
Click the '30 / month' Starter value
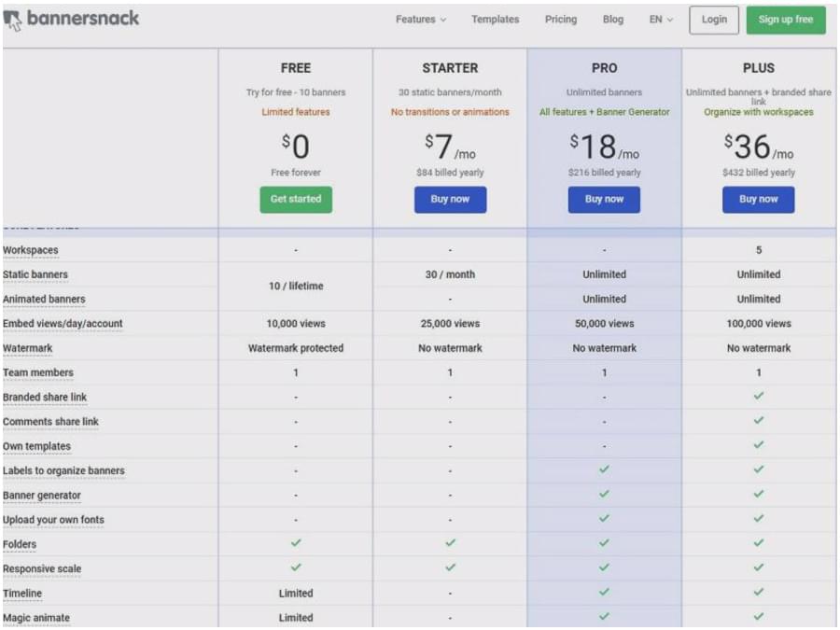450,274
